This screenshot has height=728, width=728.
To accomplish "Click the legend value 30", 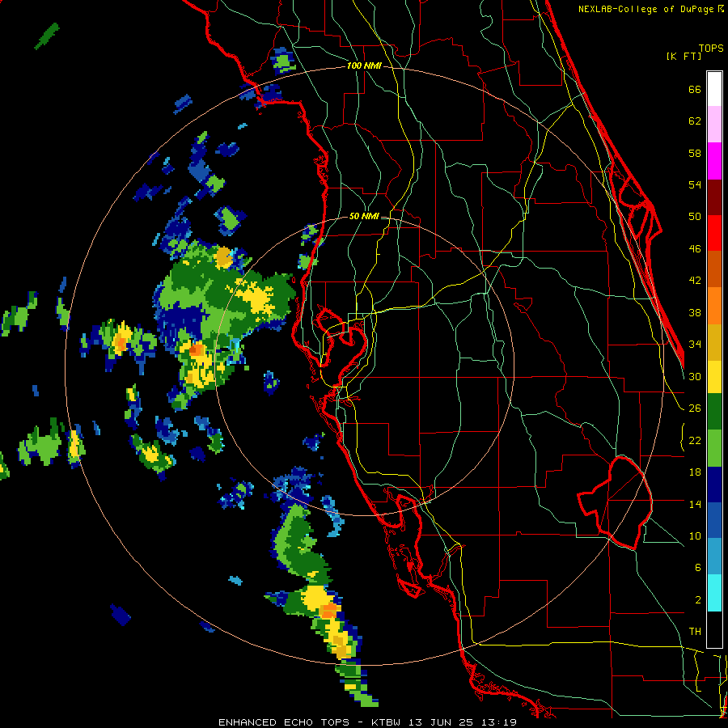I will pos(695,376).
